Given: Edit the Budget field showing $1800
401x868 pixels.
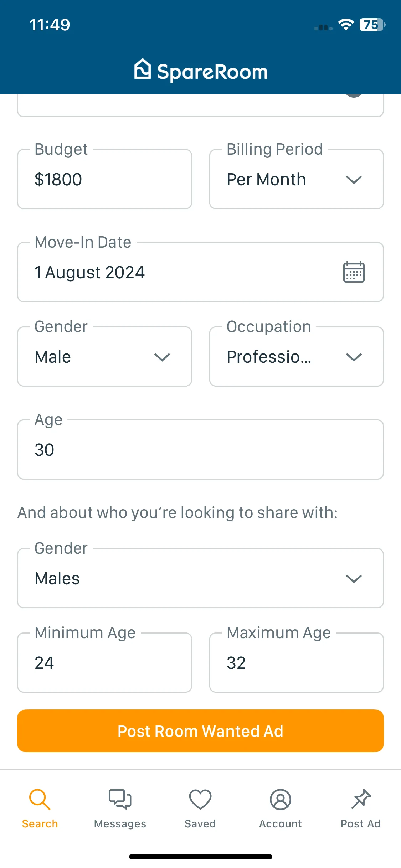Looking at the screenshot, I should 104,179.
